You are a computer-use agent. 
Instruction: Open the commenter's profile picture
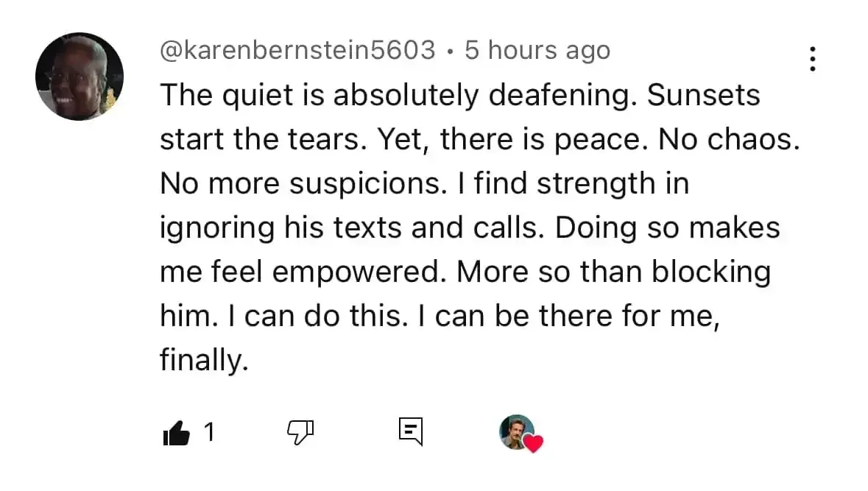tap(80, 77)
